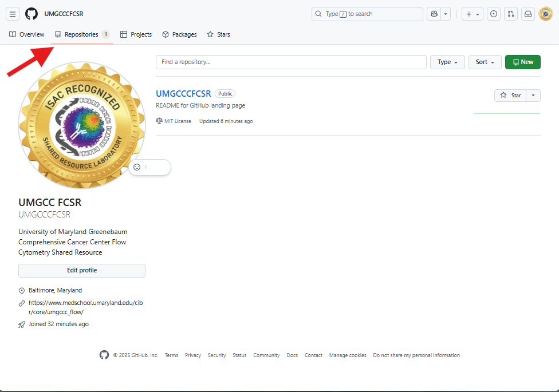The height and width of the screenshot is (392, 559).
Task: Switch to the Projects tab
Action: 136,34
